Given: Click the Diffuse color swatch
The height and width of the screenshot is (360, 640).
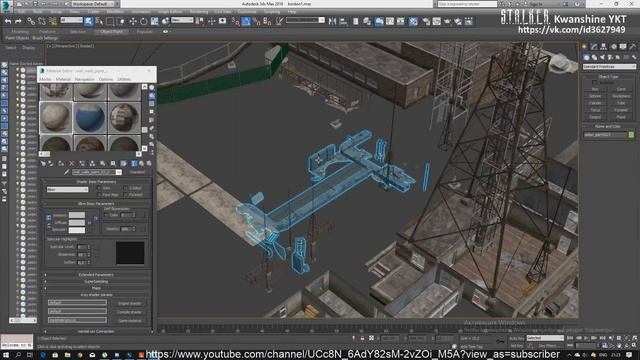Looking at the screenshot, I should click(77, 222).
